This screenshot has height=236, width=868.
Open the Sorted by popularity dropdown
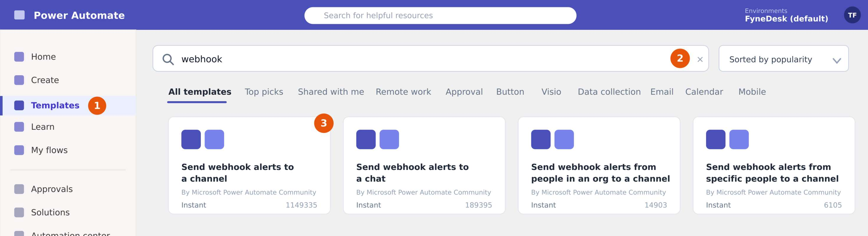pyautogui.click(x=783, y=59)
